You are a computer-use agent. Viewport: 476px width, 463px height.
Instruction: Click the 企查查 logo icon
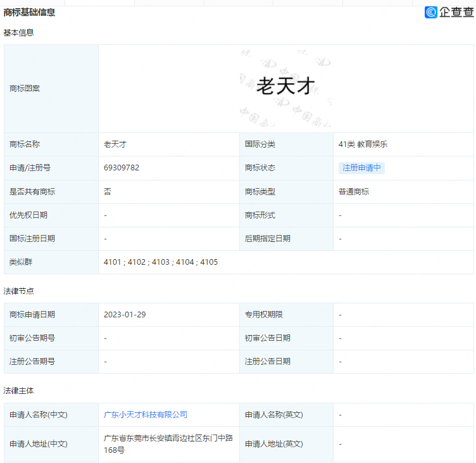[431, 12]
